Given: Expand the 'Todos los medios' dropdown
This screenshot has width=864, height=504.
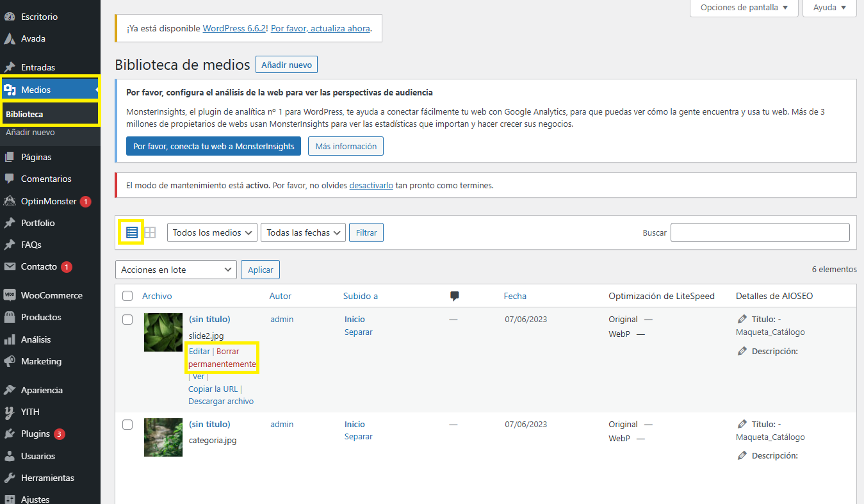Looking at the screenshot, I should coord(212,232).
